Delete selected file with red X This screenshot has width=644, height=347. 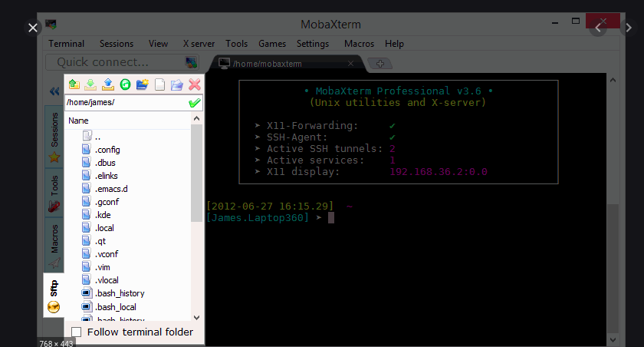195,84
